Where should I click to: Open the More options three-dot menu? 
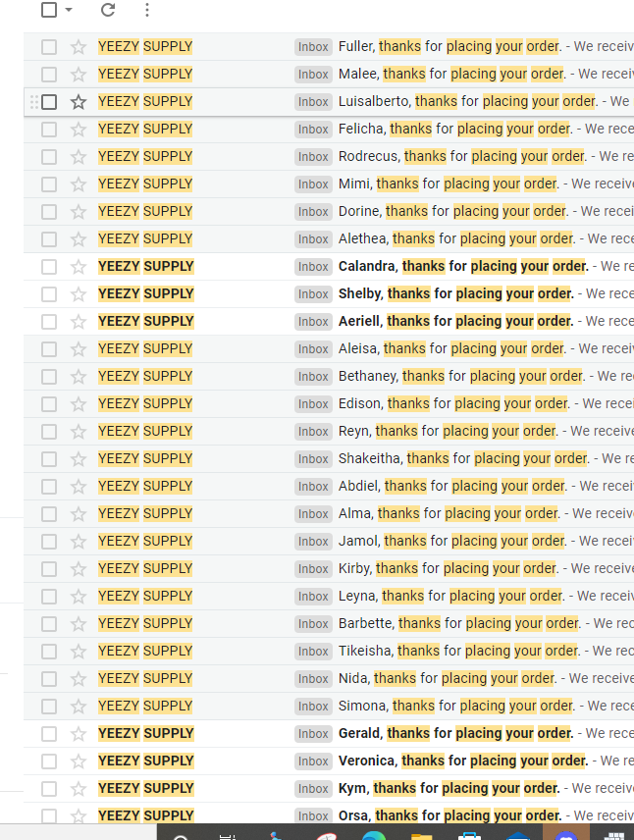(x=147, y=10)
